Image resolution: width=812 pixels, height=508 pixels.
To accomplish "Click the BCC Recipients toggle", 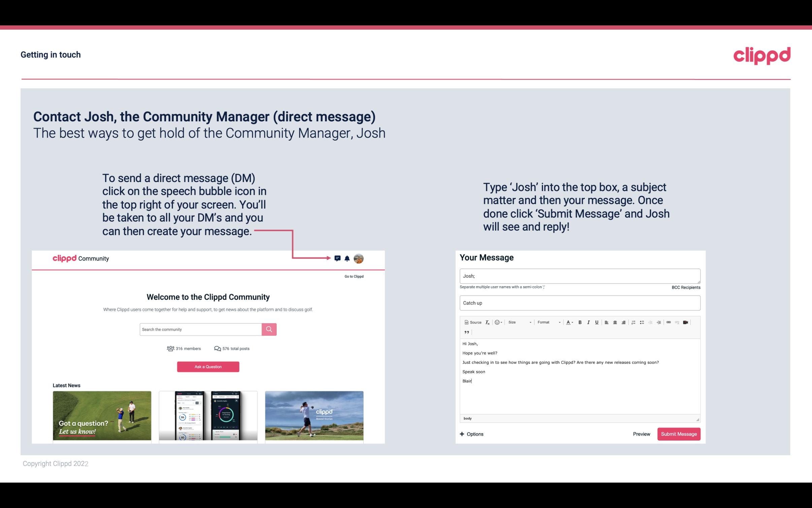I will click(686, 287).
